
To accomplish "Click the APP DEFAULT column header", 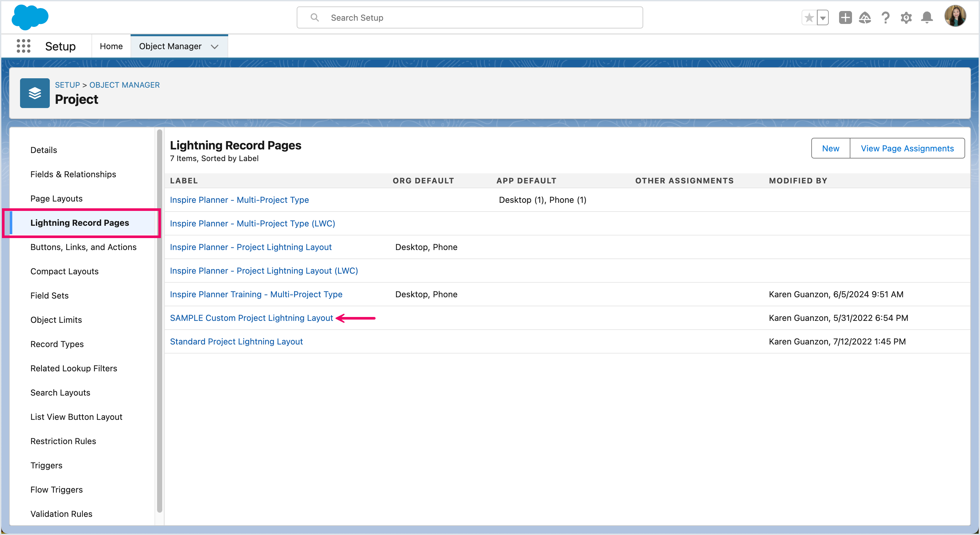I will pos(526,181).
